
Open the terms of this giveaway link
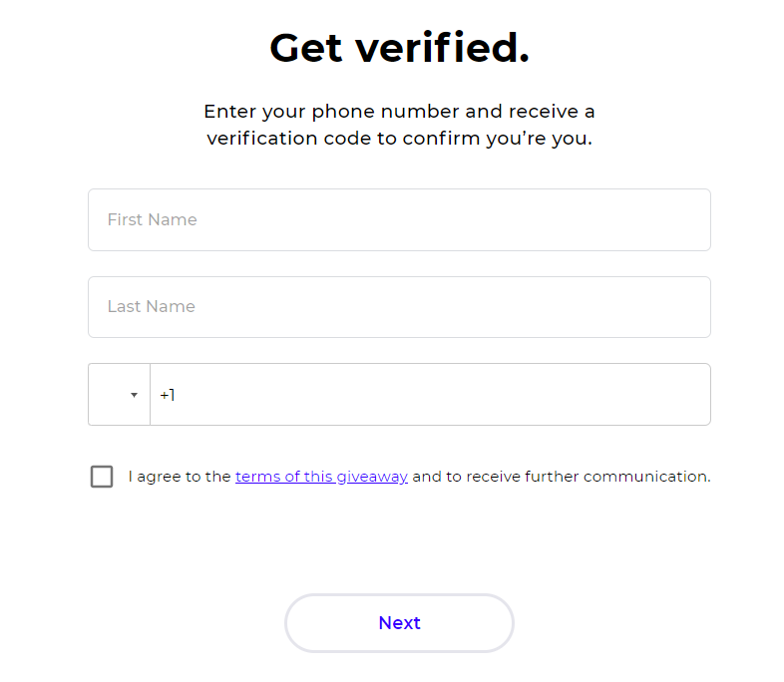pos(321,477)
